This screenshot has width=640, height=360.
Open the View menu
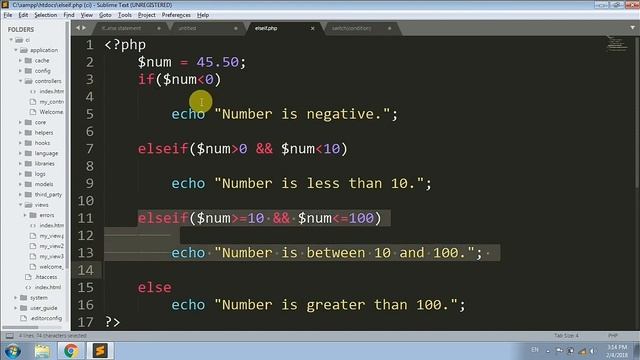[x=86, y=15]
